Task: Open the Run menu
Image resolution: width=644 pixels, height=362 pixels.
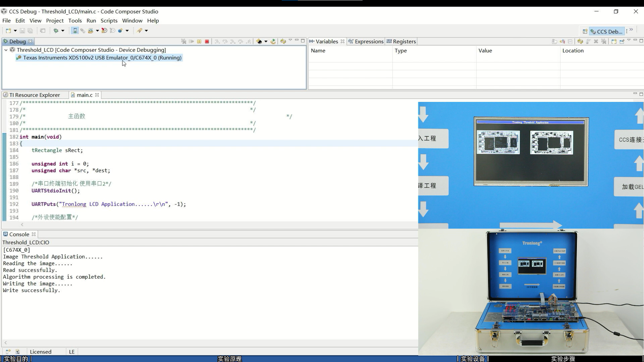Action: click(x=91, y=20)
